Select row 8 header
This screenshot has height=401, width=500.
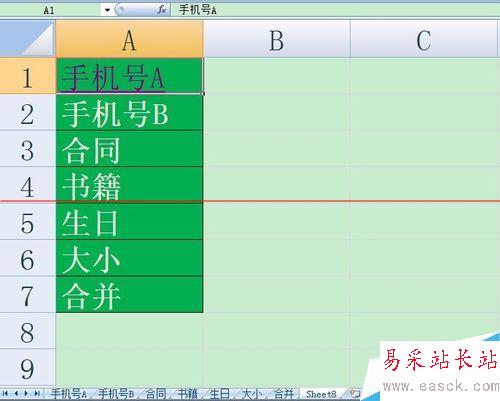click(x=27, y=331)
